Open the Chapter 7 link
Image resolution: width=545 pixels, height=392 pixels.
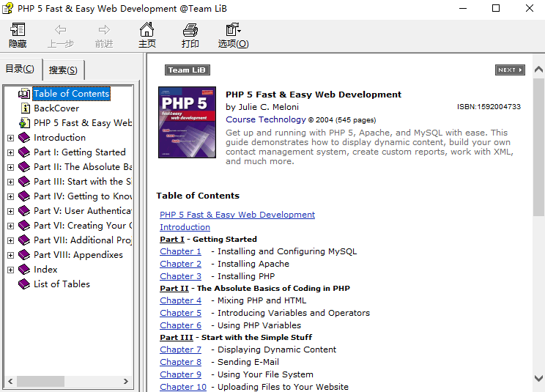180,350
